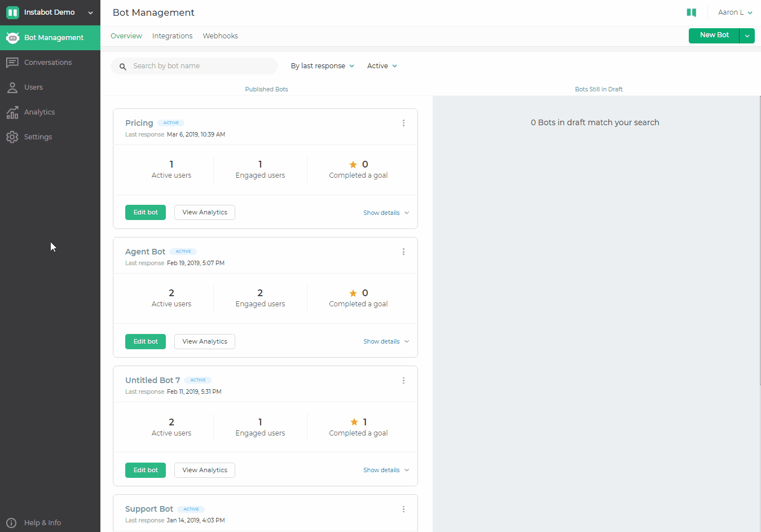Click Edit bot for Agent Bot
The image size is (761, 532).
coord(146,341)
